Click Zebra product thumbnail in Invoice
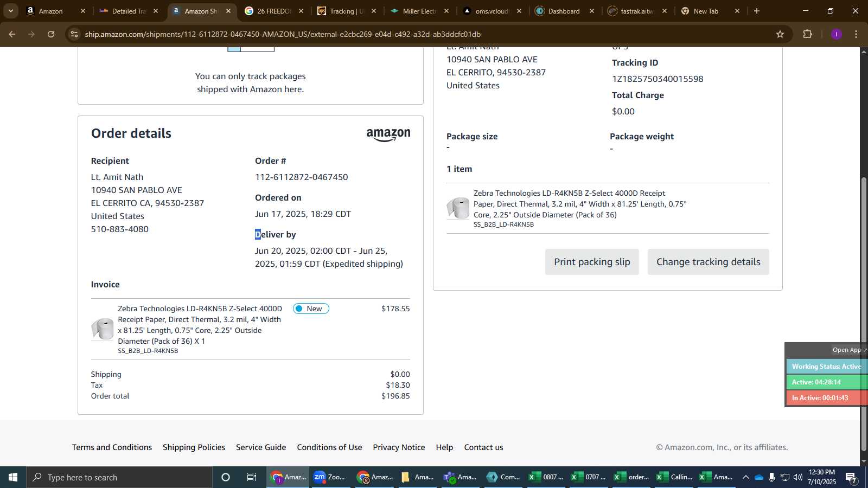Screen dimensions: 868x488 click(103, 329)
